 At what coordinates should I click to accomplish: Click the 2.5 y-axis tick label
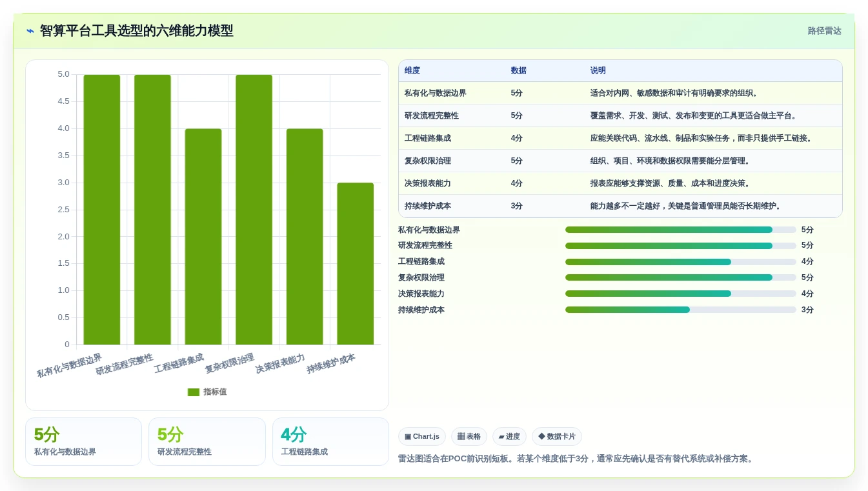pyautogui.click(x=63, y=210)
